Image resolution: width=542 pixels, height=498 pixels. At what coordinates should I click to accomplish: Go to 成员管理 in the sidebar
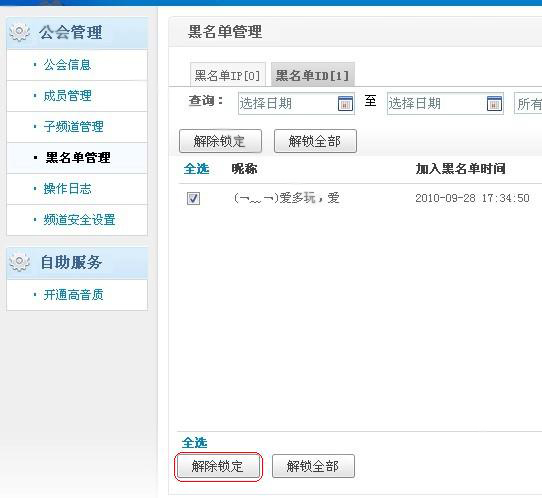click(67, 96)
